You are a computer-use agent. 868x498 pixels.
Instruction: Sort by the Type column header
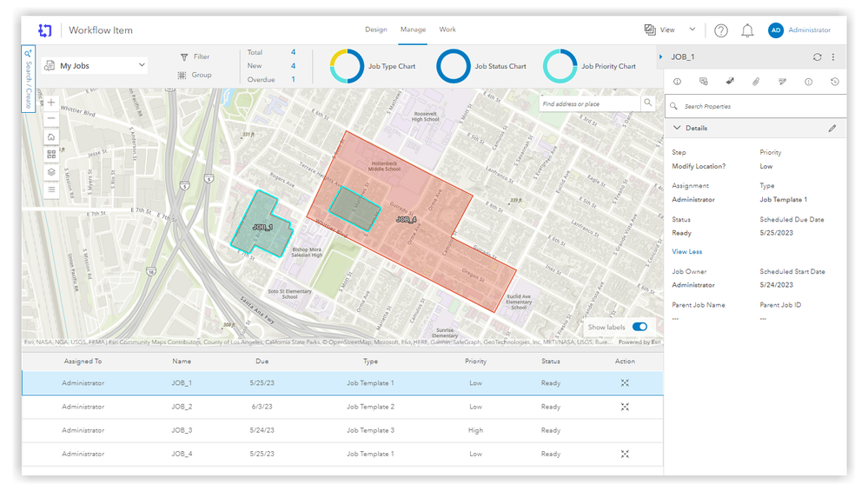[370, 362]
